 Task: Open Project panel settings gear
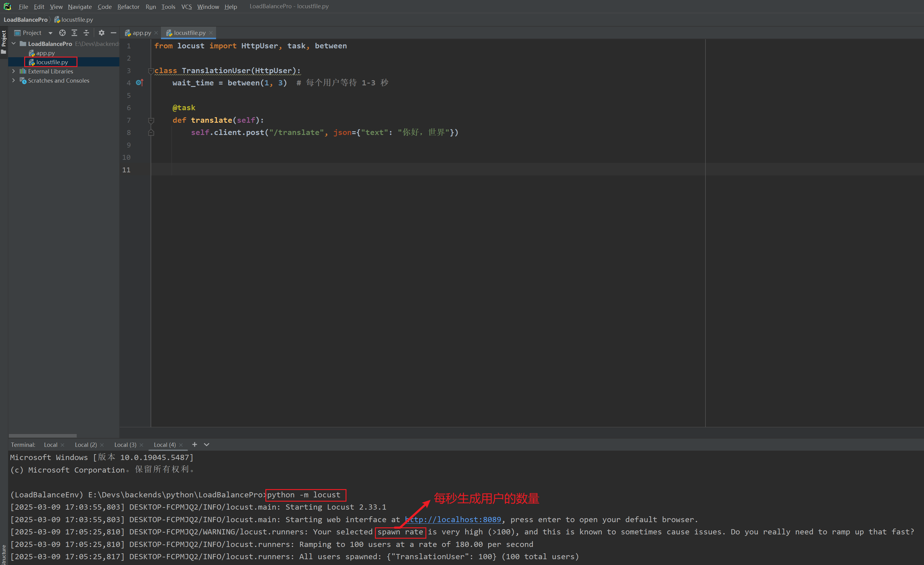click(x=101, y=33)
